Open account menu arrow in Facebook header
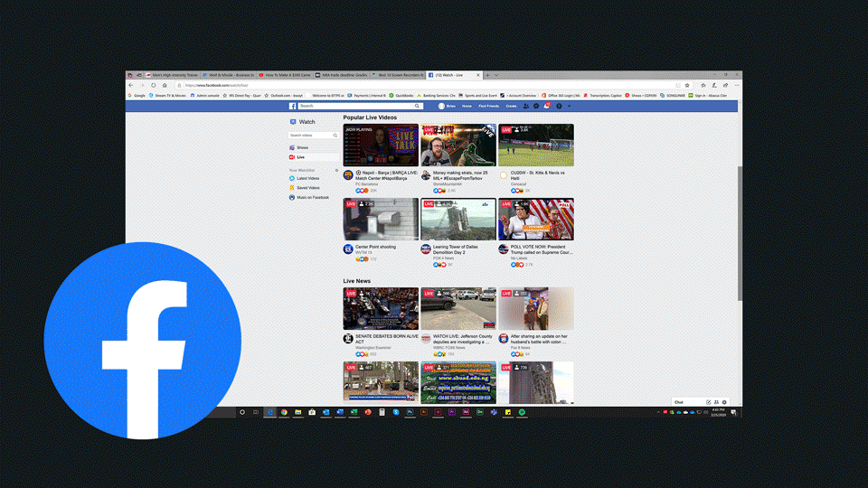This screenshot has height=488, width=868. [569, 107]
